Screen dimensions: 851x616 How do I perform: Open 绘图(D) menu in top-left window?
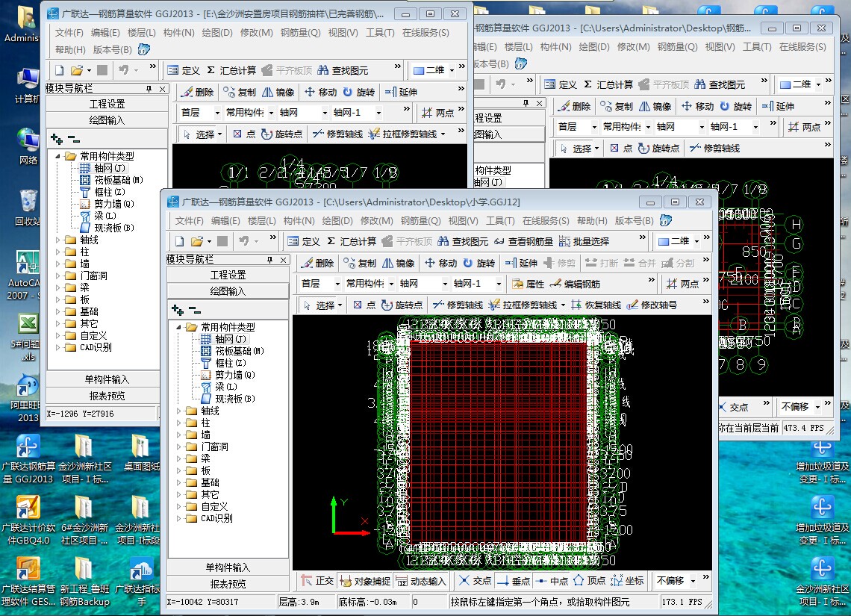pyautogui.click(x=216, y=33)
